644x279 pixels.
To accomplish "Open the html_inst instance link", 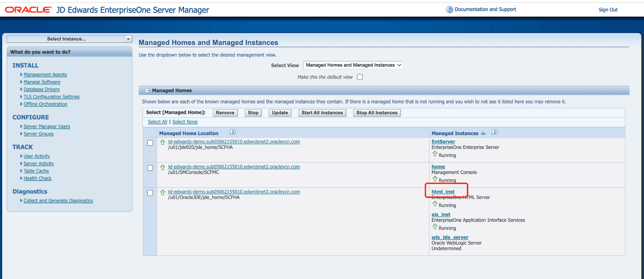I will click(x=443, y=192).
